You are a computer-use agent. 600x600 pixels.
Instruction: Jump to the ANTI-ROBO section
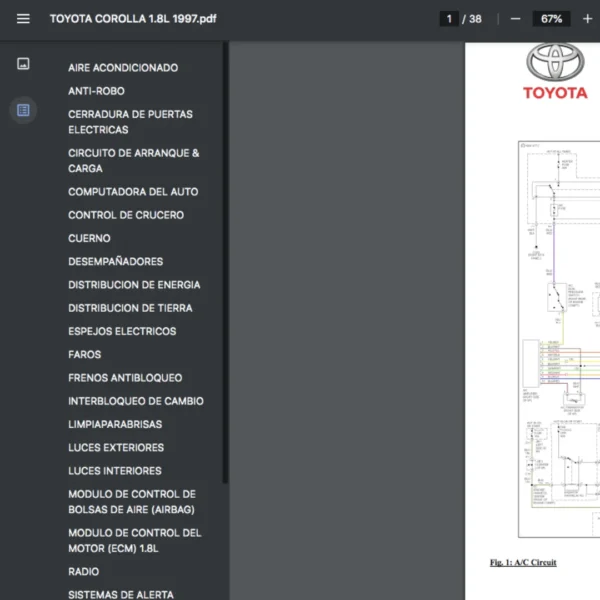point(96,91)
